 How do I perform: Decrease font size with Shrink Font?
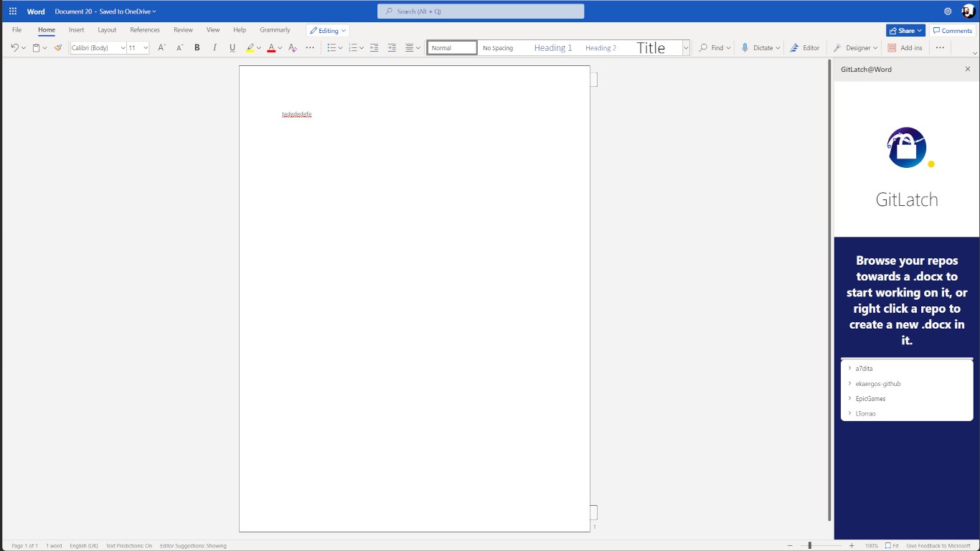179,48
